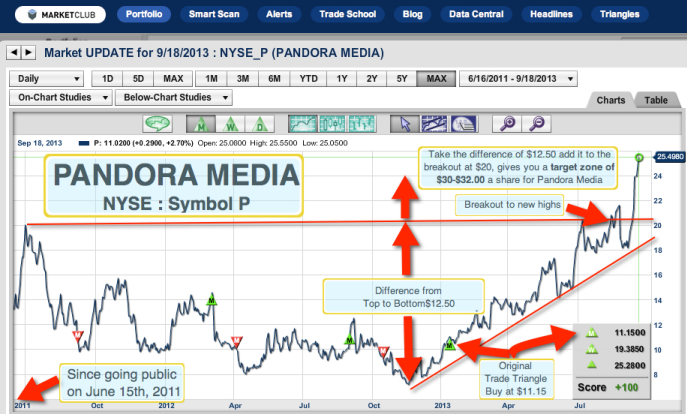Click the zoom out magnifier

[x=536, y=124]
